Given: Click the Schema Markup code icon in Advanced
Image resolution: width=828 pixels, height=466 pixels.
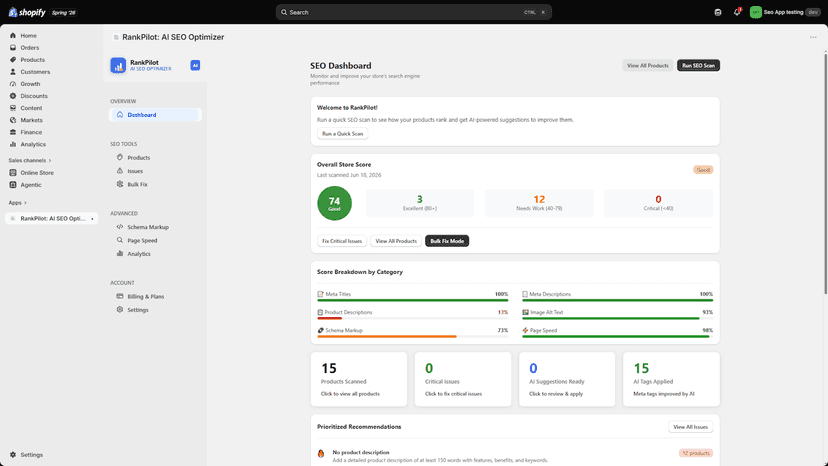Looking at the screenshot, I should [x=120, y=227].
